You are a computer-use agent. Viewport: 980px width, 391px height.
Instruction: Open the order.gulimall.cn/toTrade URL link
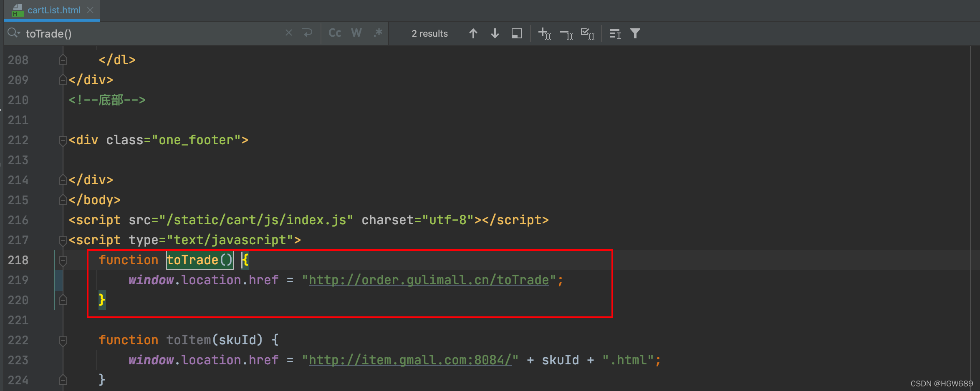tap(429, 280)
